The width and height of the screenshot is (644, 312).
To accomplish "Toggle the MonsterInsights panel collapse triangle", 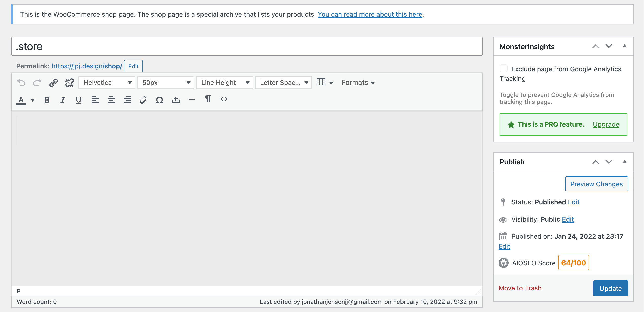I will [624, 46].
